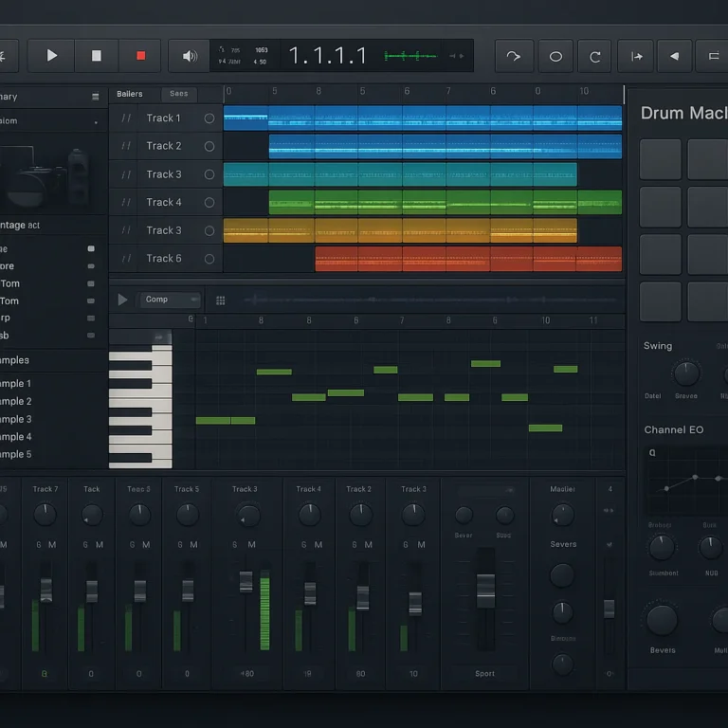The image size is (728, 728).
Task: Click the 1.1.1.1 position display
Action: (328, 56)
